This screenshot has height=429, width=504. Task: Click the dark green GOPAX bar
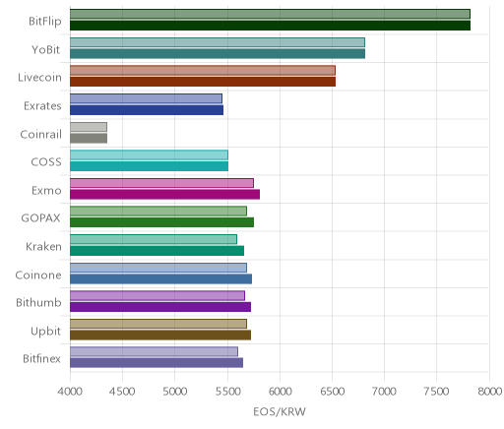pyautogui.click(x=161, y=222)
